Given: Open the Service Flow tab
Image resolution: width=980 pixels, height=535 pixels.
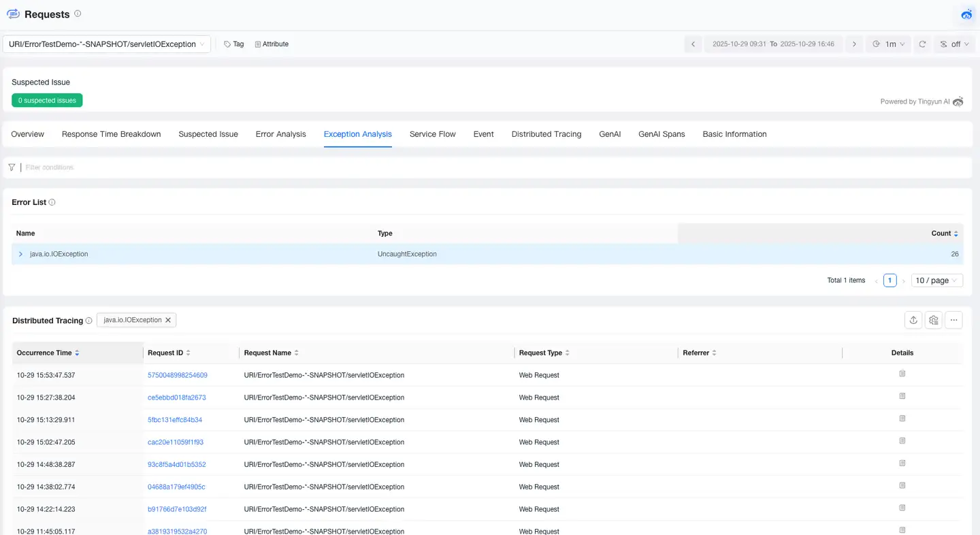Looking at the screenshot, I should tap(432, 134).
